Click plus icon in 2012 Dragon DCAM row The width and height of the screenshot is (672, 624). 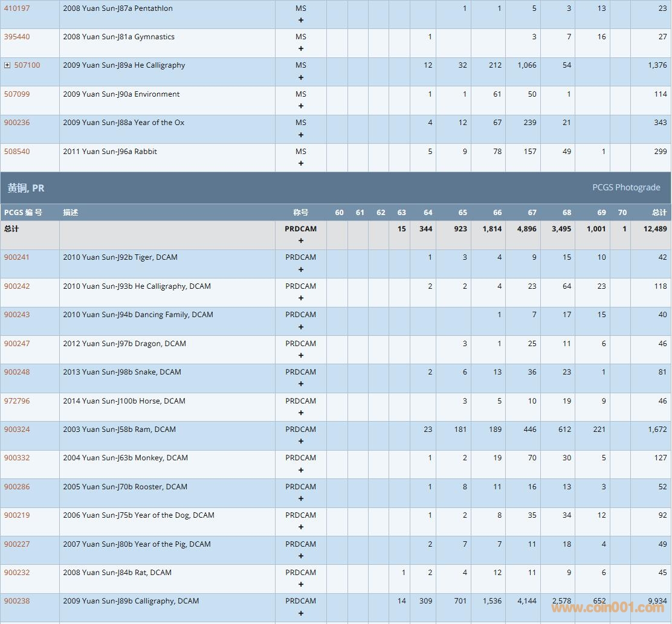click(301, 355)
